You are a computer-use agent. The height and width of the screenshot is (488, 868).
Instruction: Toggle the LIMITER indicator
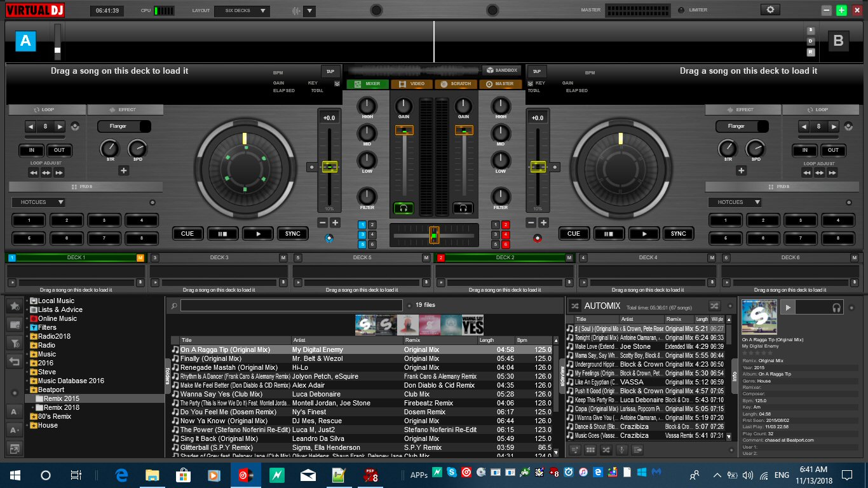[x=682, y=10]
